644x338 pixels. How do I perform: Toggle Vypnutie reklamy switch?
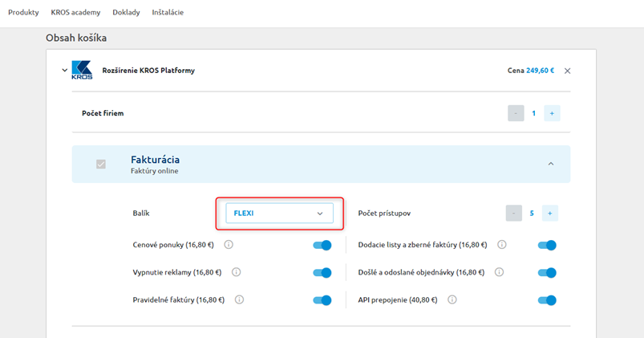coord(322,273)
